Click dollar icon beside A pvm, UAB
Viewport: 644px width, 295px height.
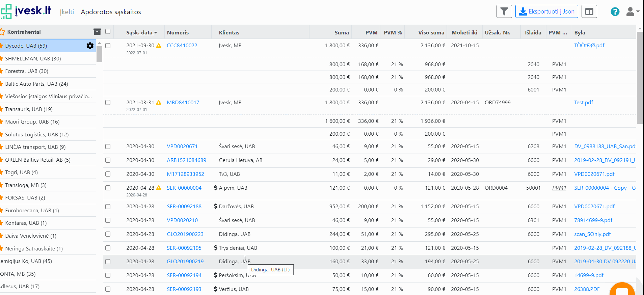(x=216, y=188)
